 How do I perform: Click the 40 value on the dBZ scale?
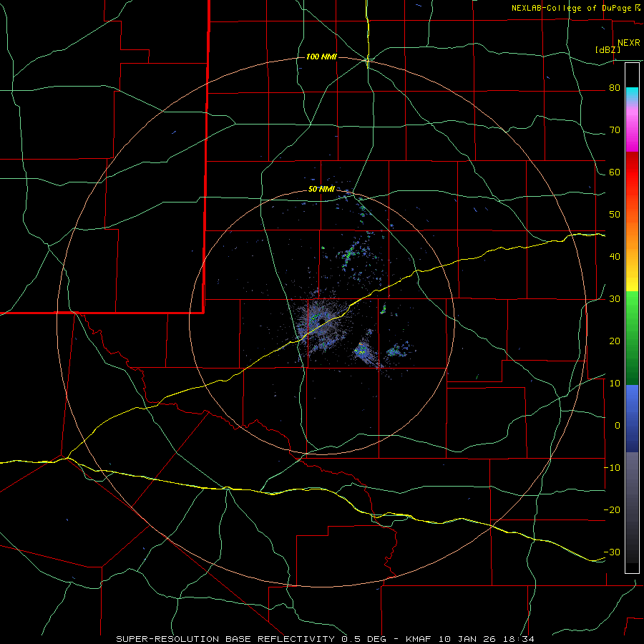(615, 257)
